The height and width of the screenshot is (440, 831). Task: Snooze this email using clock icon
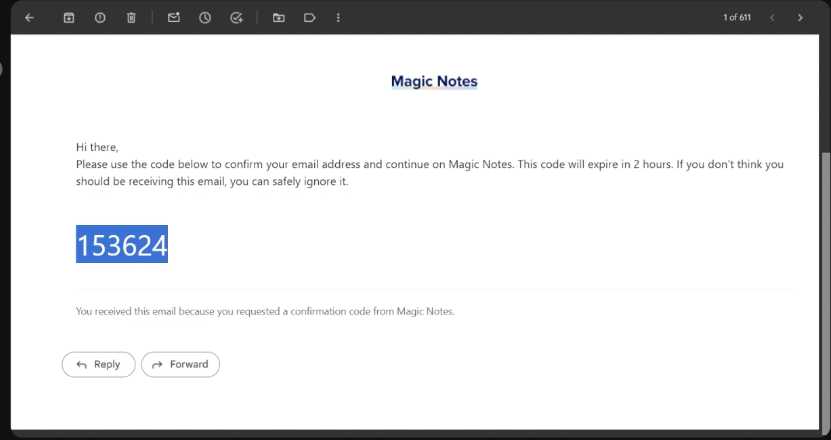205,18
